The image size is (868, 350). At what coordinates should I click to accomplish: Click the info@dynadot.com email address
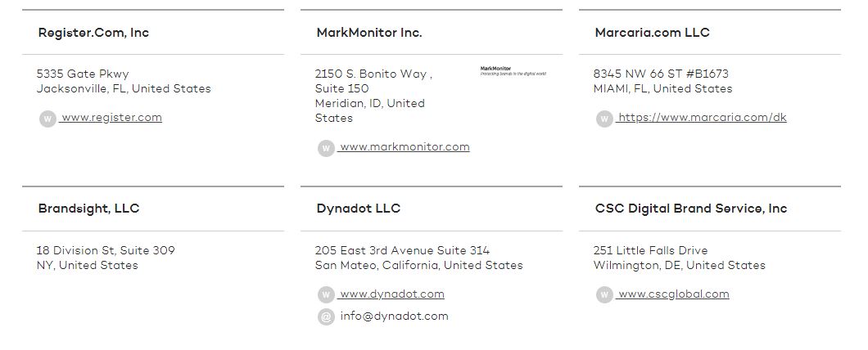[394, 316]
